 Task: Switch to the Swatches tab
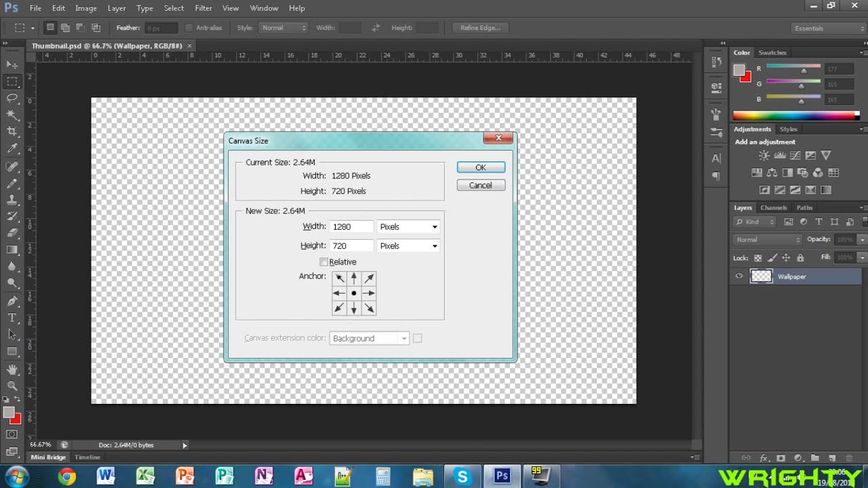[x=772, y=53]
